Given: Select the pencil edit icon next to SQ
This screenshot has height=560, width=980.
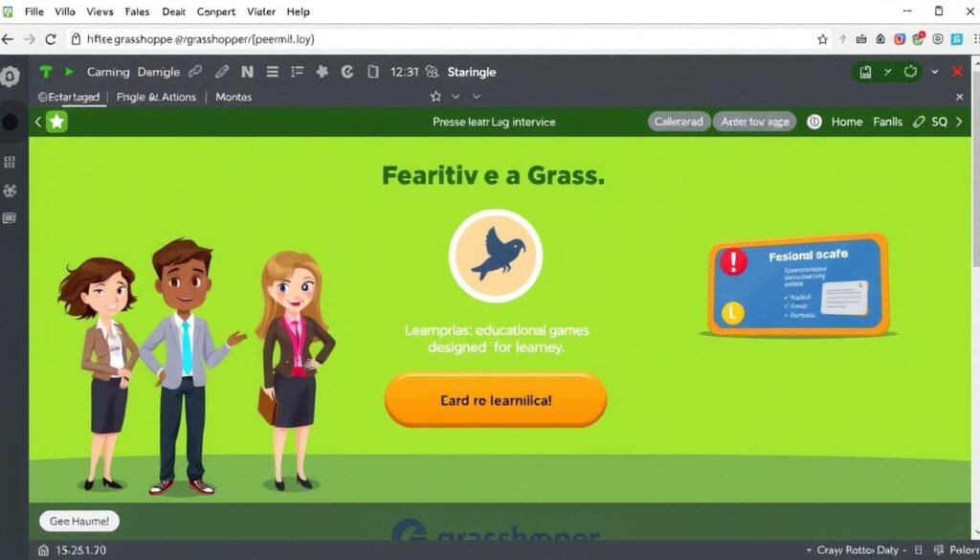Looking at the screenshot, I should tap(919, 122).
